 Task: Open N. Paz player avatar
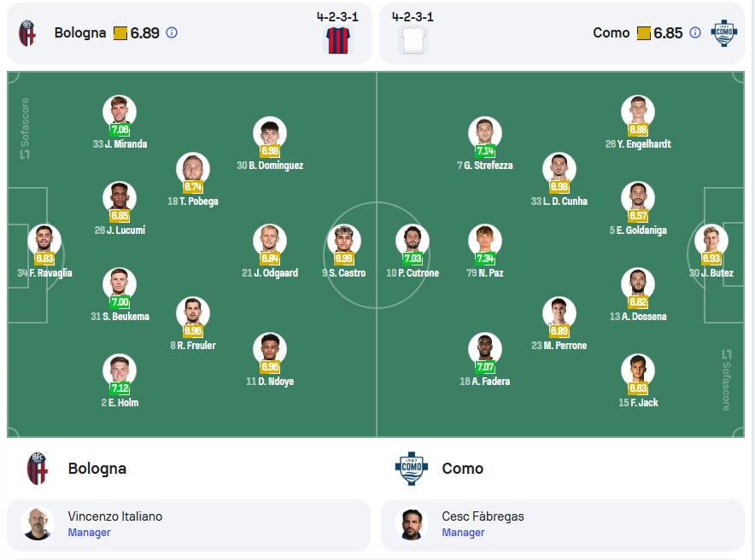[x=485, y=241]
